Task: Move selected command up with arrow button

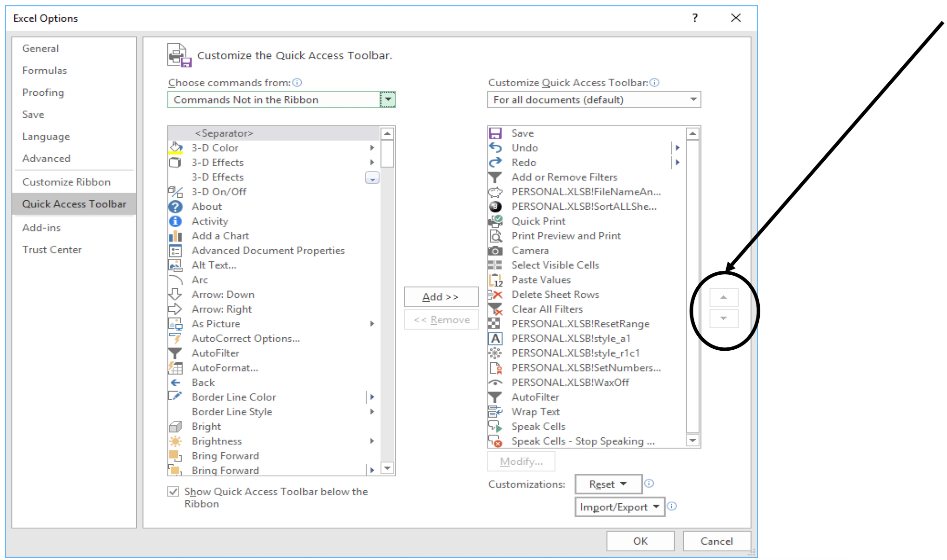Action: (x=724, y=298)
